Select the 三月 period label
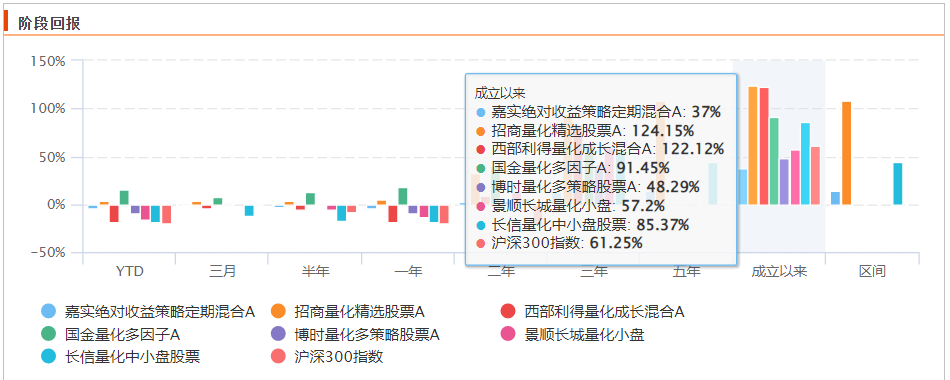Image resolution: width=950 pixels, height=380 pixels. [x=222, y=272]
